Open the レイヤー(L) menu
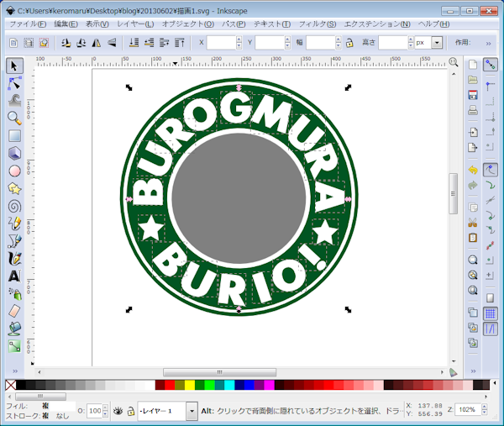This screenshot has height=426, width=504. click(x=135, y=24)
